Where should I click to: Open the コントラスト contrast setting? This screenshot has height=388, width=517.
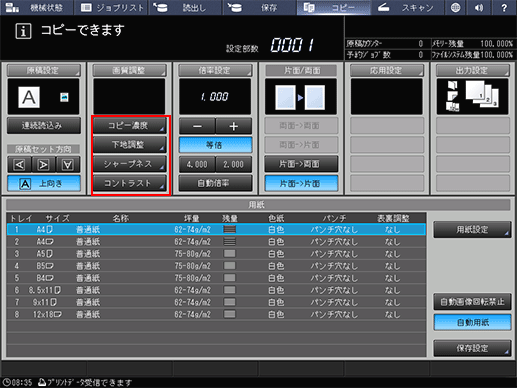[x=129, y=183]
